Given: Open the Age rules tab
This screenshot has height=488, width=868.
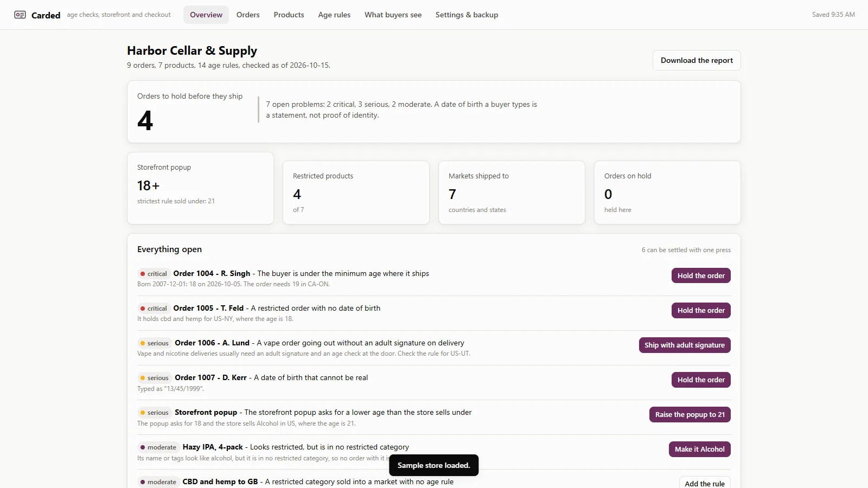Looking at the screenshot, I should 334,15.
